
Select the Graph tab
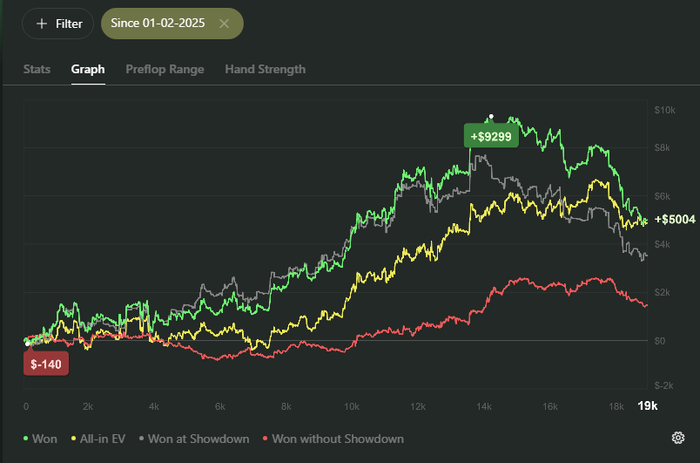click(x=88, y=69)
